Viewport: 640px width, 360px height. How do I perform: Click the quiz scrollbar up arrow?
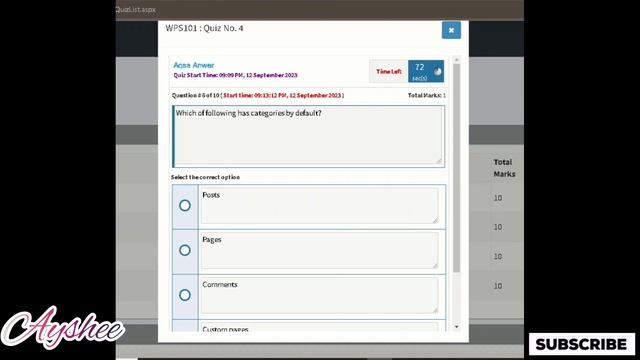point(456,60)
